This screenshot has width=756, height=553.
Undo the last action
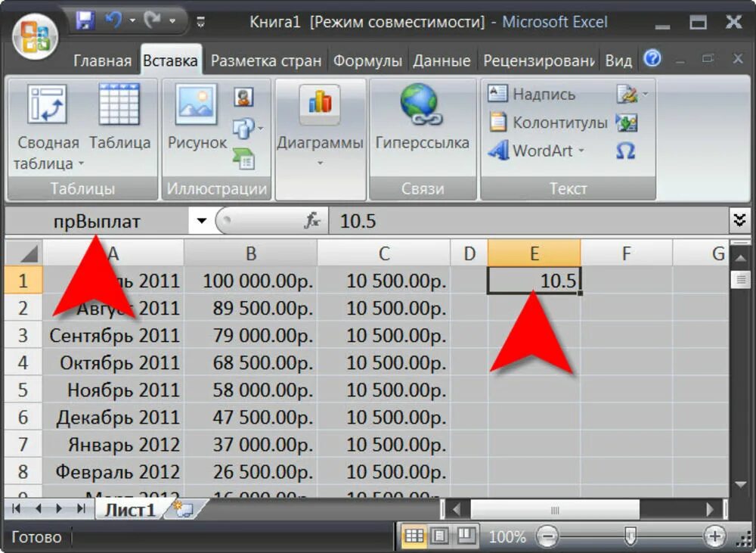[114, 20]
